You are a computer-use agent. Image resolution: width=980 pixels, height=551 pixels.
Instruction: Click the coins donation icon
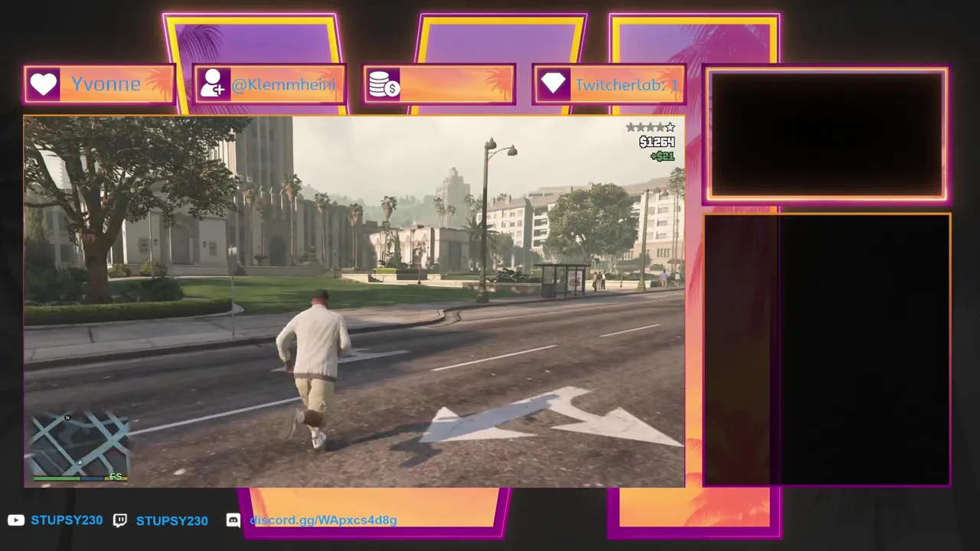(x=384, y=84)
